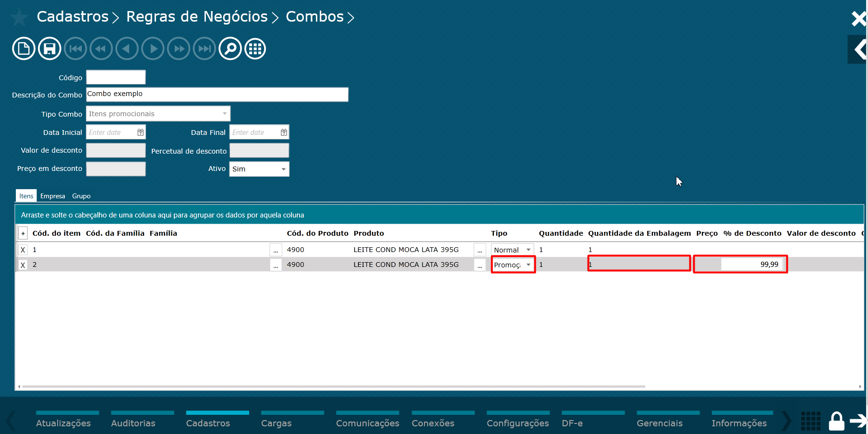Click the favorite star icon beside Cadastros
The image size is (868, 434).
pyautogui.click(x=19, y=18)
